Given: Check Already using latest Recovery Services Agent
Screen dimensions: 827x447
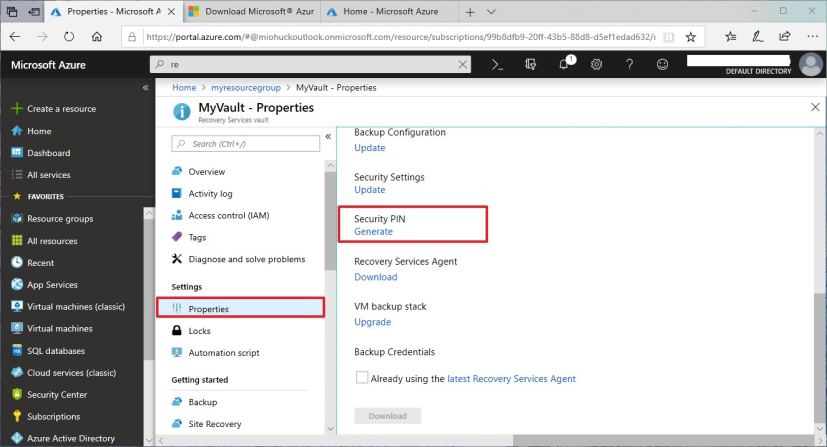Looking at the screenshot, I should [x=362, y=377].
